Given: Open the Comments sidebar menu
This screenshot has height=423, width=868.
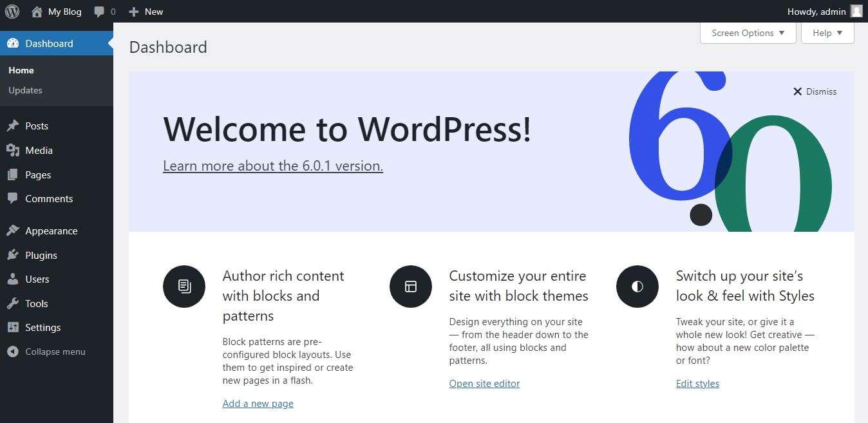Looking at the screenshot, I should pyautogui.click(x=57, y=198).
